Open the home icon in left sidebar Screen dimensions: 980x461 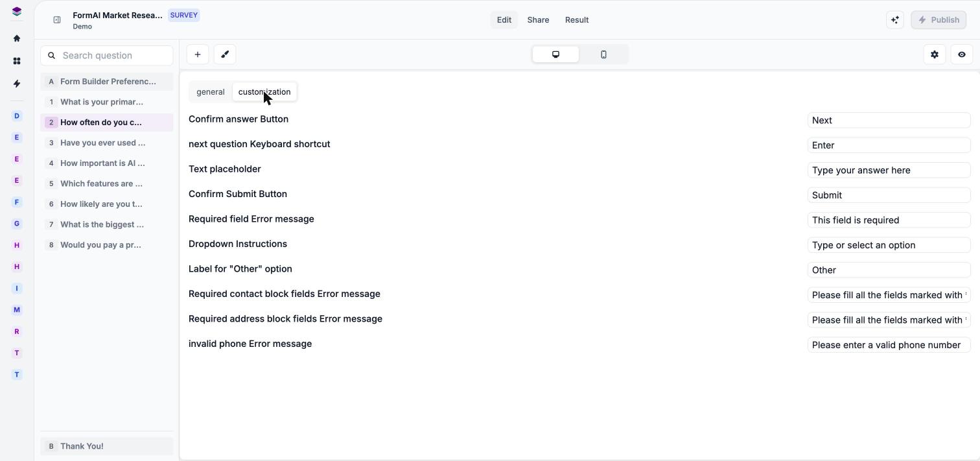tap(17, 38)
